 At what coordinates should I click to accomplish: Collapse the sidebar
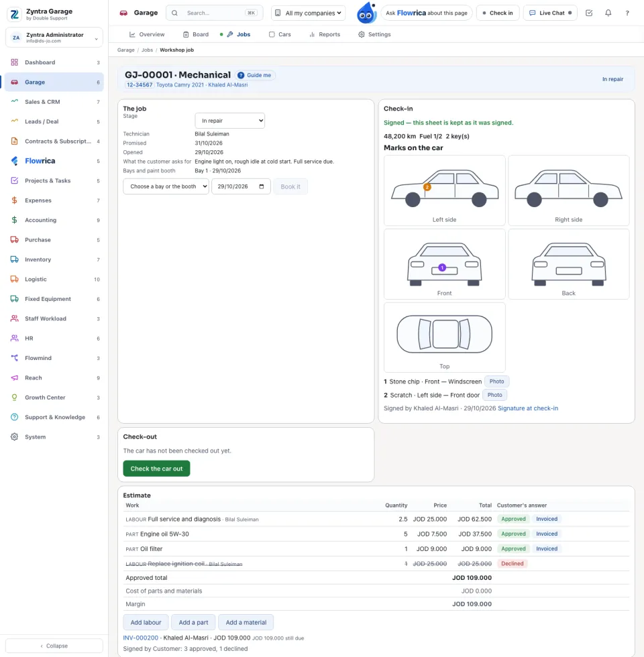click(x=54, y=646)
